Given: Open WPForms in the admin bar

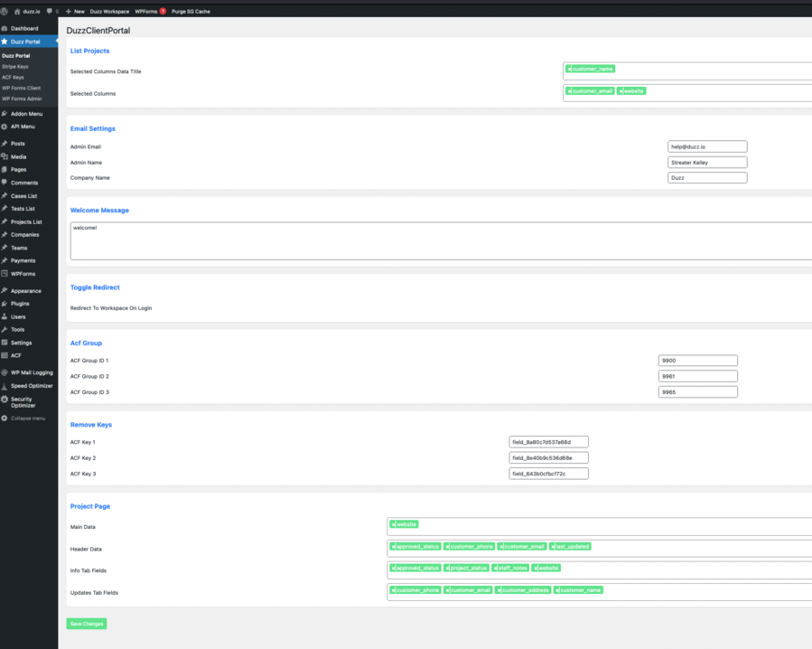Looking at the screenshot, I should (150, 12).
